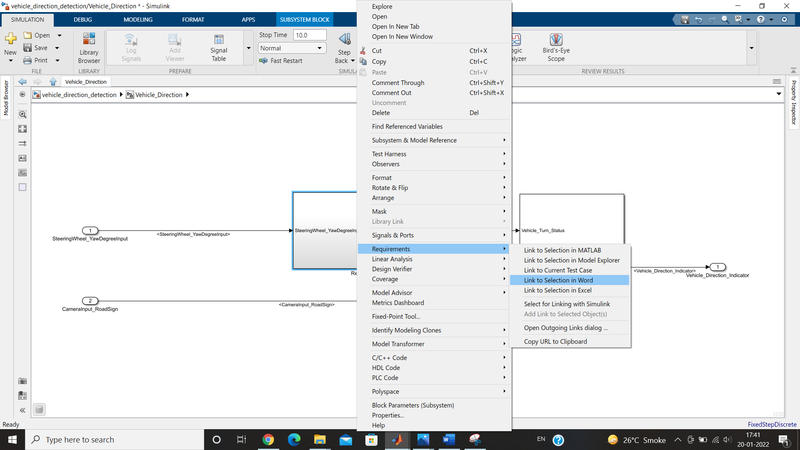Click the search magnifier in the quick access bar

click(725, 19)
